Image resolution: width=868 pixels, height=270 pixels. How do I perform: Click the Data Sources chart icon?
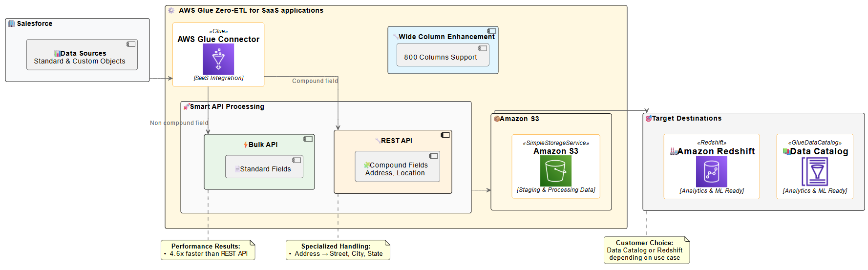click(57, 53)
